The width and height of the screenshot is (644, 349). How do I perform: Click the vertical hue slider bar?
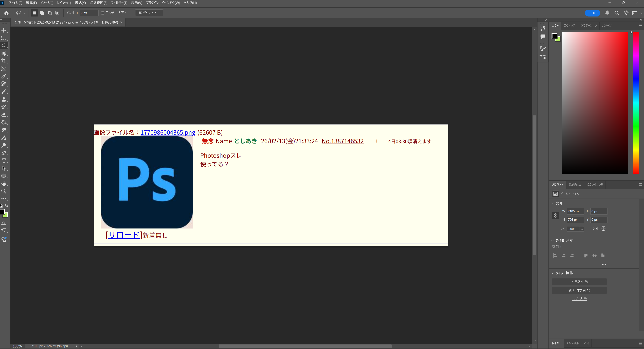(636, 102)
